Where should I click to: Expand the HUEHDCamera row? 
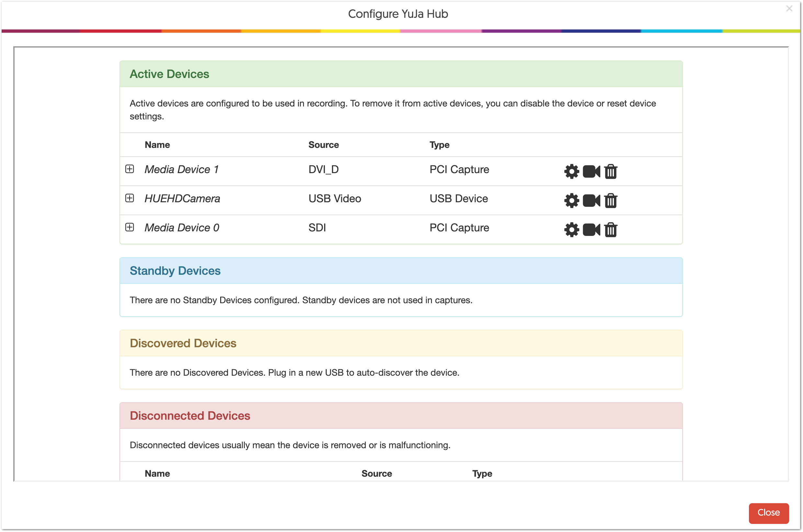[x=130, y=198]
